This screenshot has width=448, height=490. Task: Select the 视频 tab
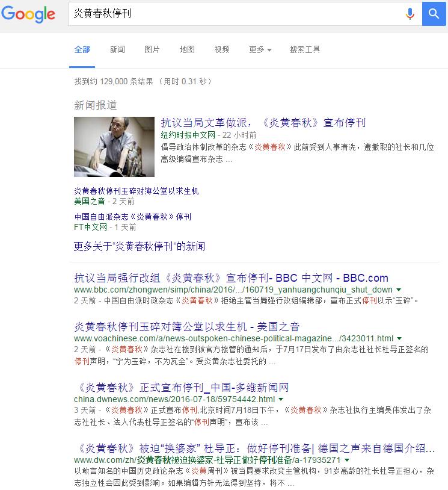222,49
